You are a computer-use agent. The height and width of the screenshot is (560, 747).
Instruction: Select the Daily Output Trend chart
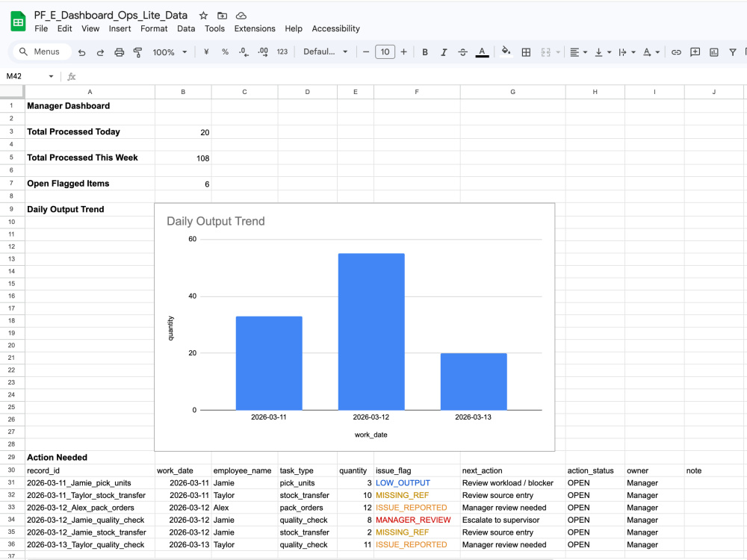(x=354, y=327)
